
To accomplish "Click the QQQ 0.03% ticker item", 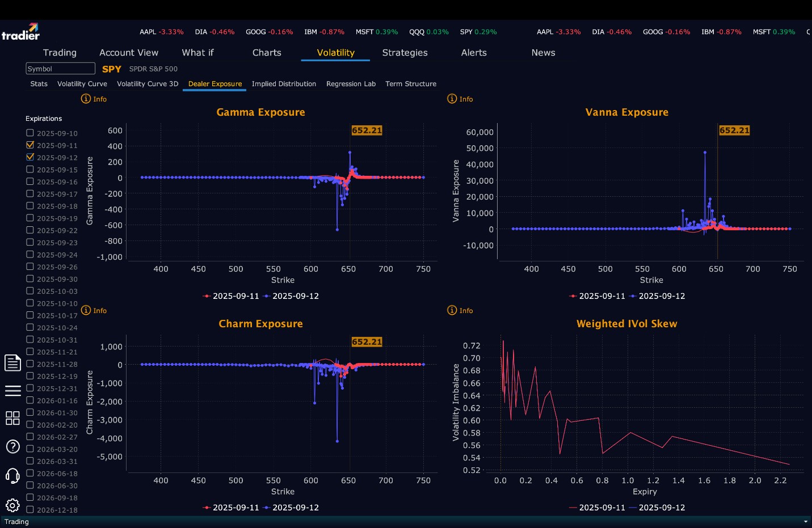I will [428, 32].
